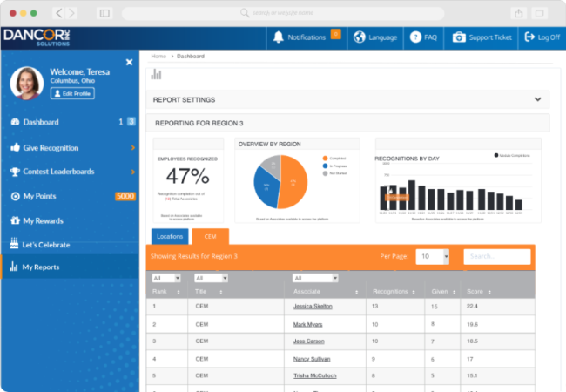This screenshot has width=566, height=392.
Task: Click the 47% employees recognized value
Action: point(188,176)
